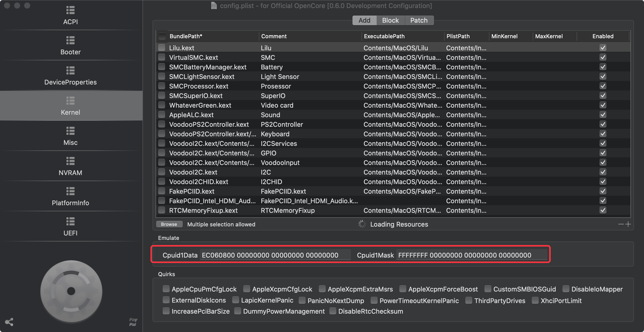Select the SMCSuperIO.kext bundle cell
The image size is (644, 332).
pos(196,96)
